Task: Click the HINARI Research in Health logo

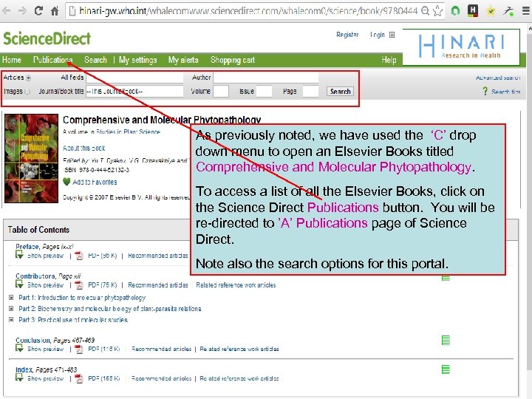Action: [461, 47]
